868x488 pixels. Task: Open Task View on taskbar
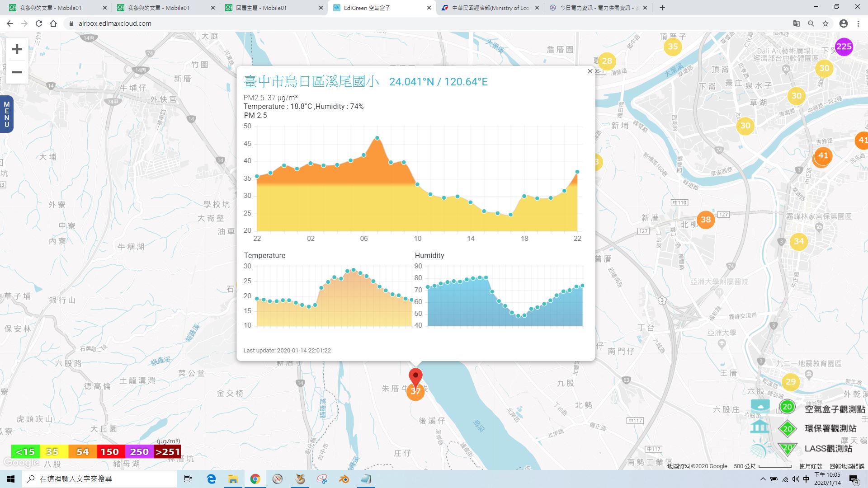point(188,479)
